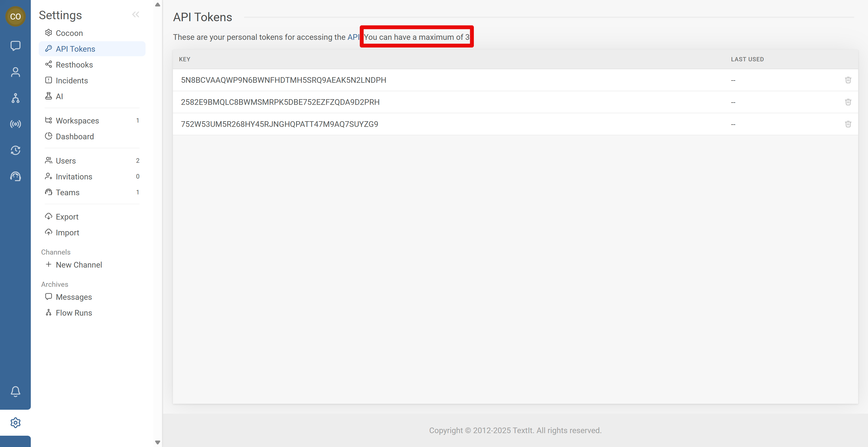Click the API documentation link

[x=353, y=37]
